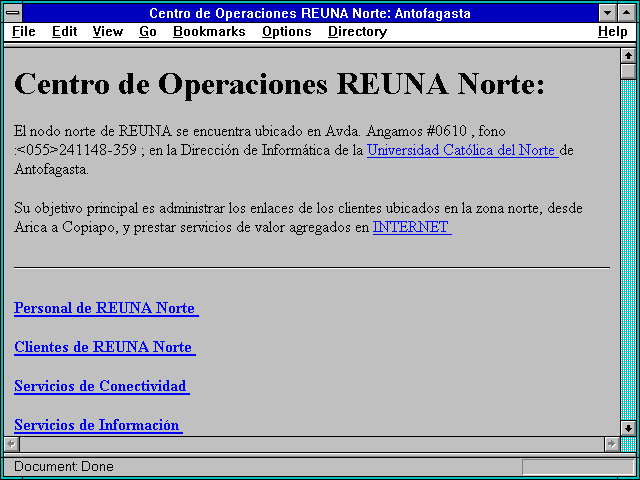Image resolution: width=640 pixels, height=480 pixels.
Task: Click the vertical scrollbar up arrow
Action: (628, 56)
